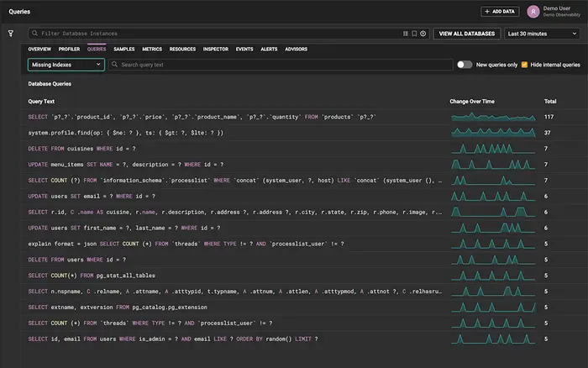The image size is (588, 368).
Task: Open the Events tab
Action: (x=244, y=49)
